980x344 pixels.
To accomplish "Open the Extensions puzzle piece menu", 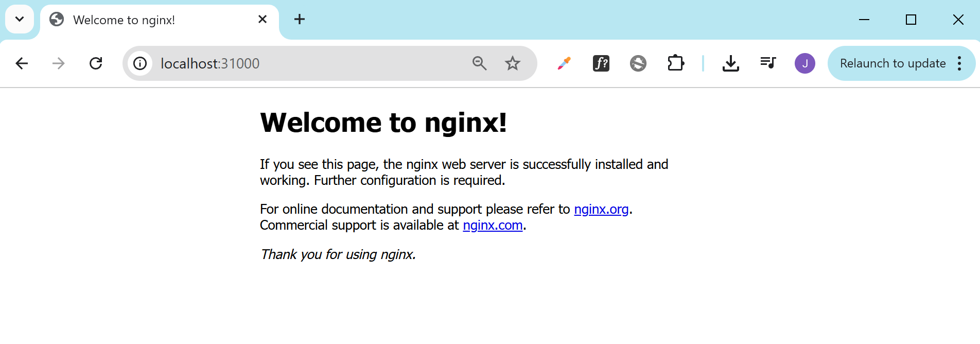I will (x=675, y=63).
